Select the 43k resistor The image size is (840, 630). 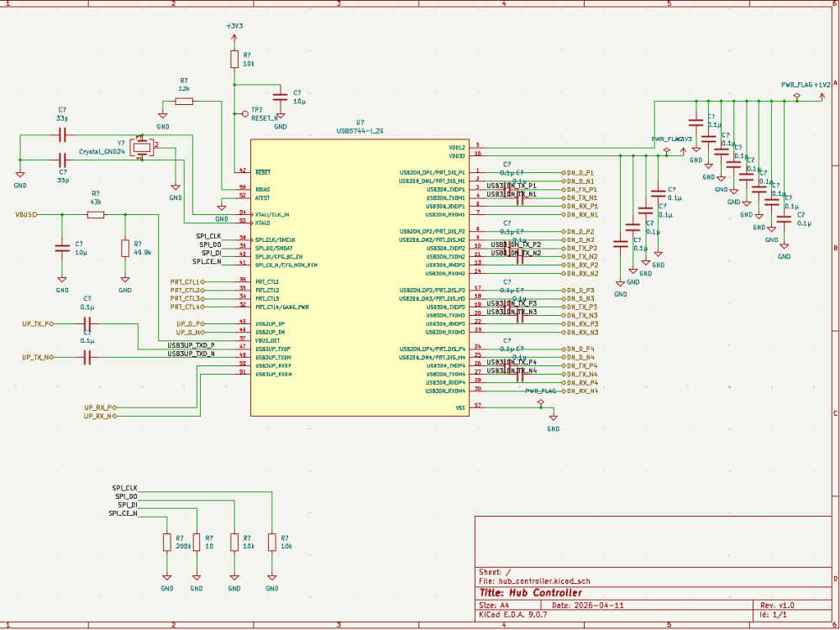pos(96,215)
